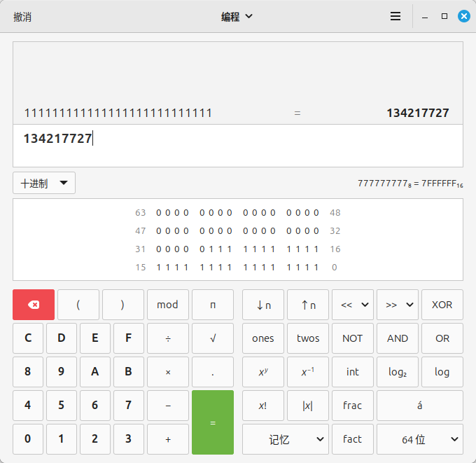The height and width of the screenshot is (463, 476).
Task: Click the mod button
Action: [x=168, y=305]
